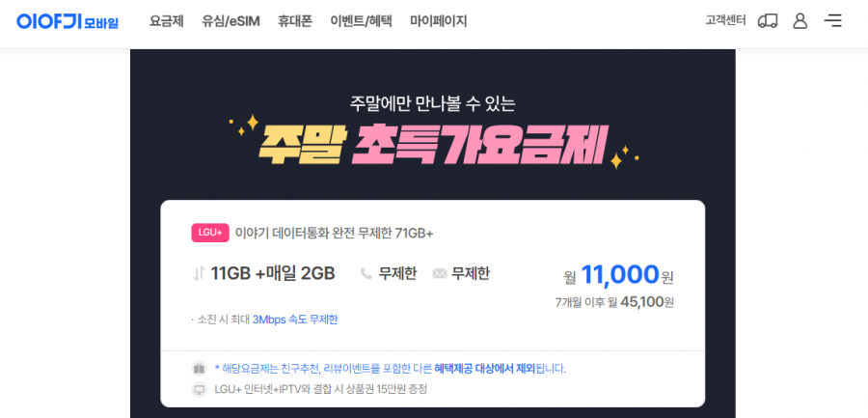Open the user account profile icon

[800, 21]
